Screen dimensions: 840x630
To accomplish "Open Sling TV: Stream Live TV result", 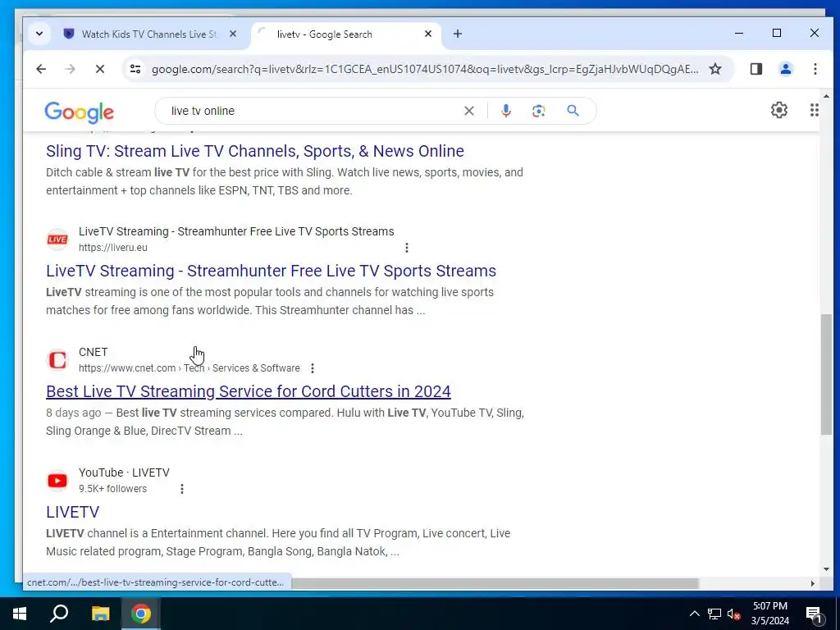I will (x=255, y=151).
